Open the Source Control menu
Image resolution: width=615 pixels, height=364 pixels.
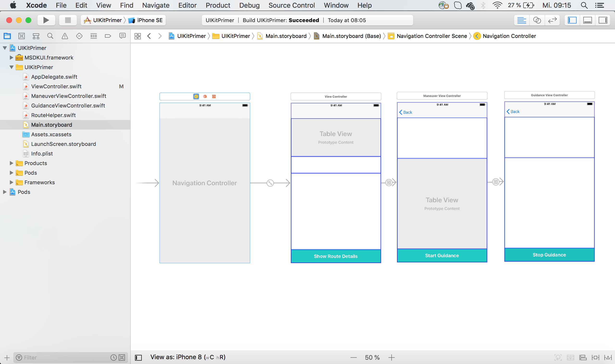coord(291,5)
